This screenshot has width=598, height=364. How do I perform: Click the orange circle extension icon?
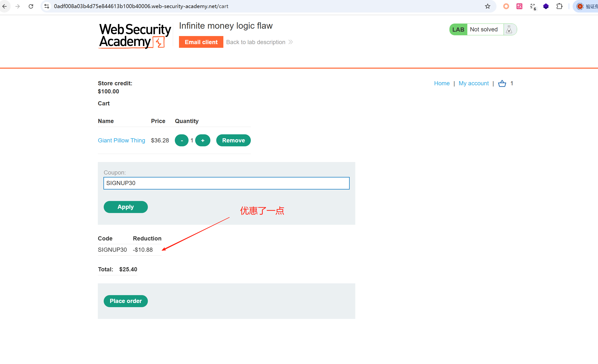506,6
